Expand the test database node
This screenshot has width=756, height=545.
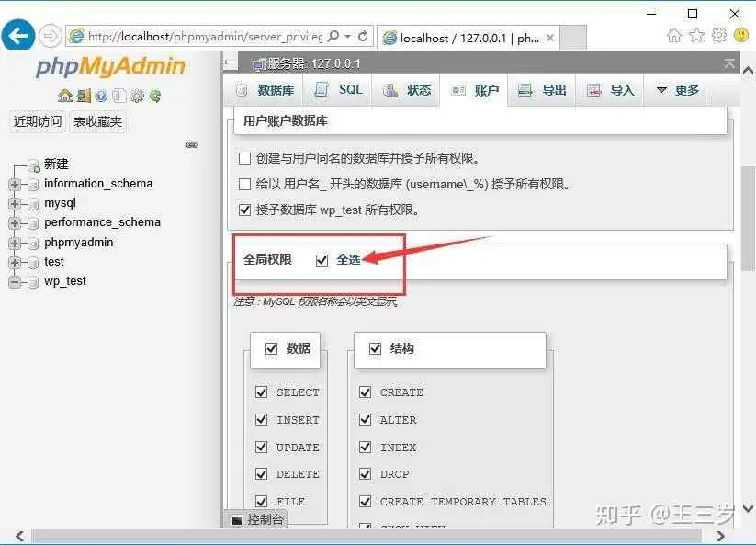point(15,262)
